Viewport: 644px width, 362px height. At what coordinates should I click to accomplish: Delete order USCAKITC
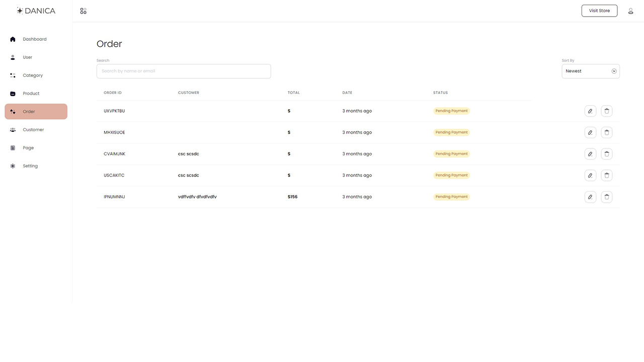pyautogui.click(x=607, y=175)
